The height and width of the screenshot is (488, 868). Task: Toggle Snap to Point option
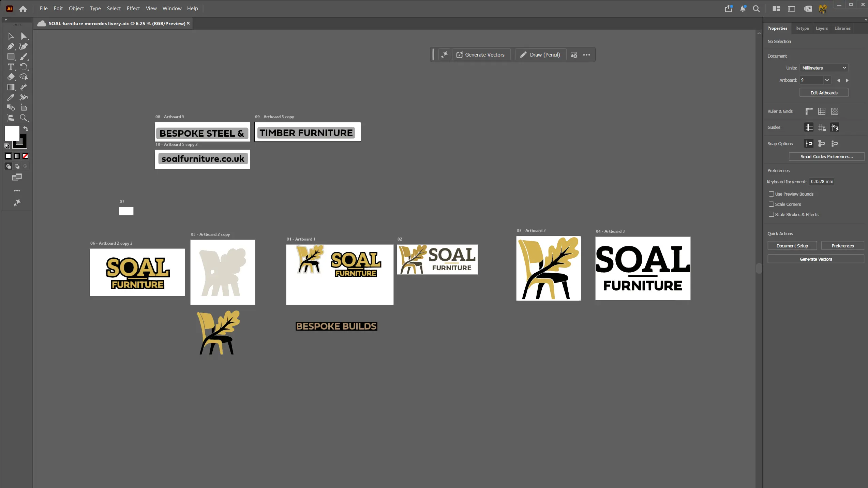809,143
